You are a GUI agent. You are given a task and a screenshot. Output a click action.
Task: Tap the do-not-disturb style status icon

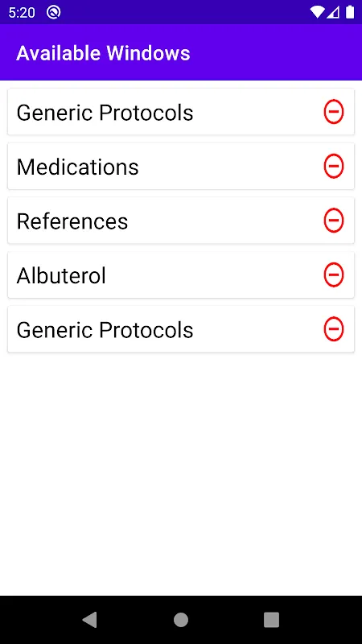[53, 12]
